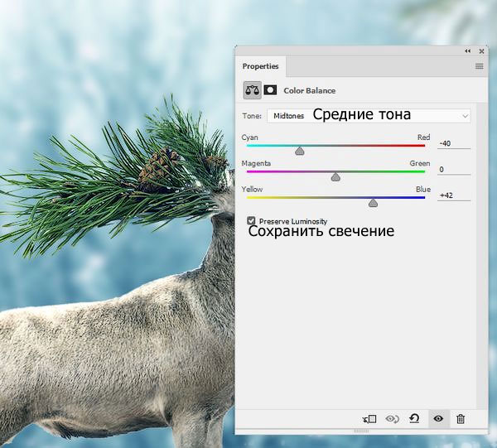Open the Properties panel flyout menu
The width and height of the screenshot is (497, 448).
click(480, 66)
